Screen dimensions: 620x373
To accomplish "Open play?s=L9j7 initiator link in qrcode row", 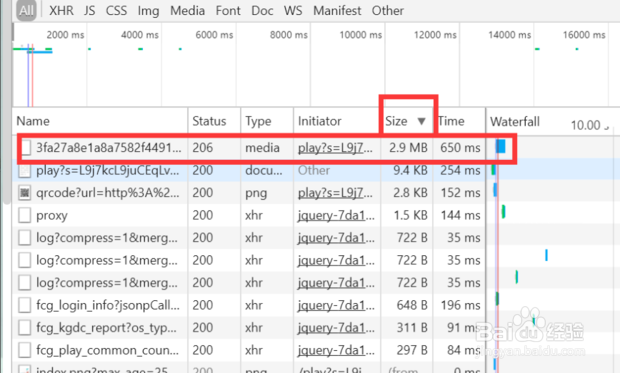I will (x=335, y=193).
